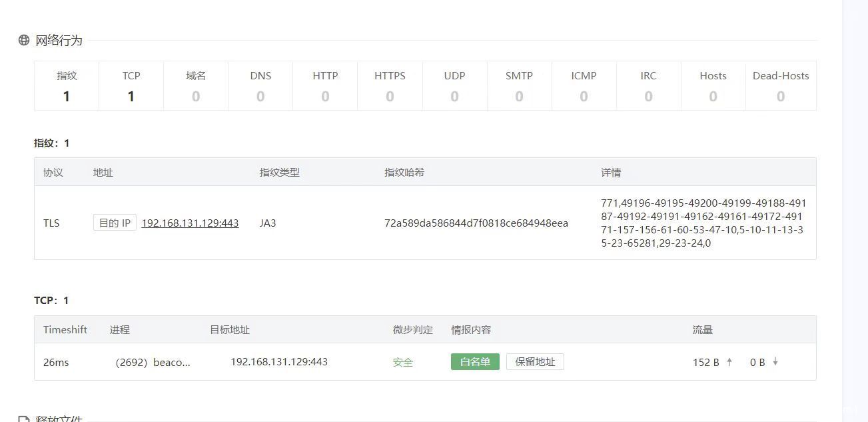
Task: Open the Dead-Hosts tab
Action: click(x=781, y=86)
